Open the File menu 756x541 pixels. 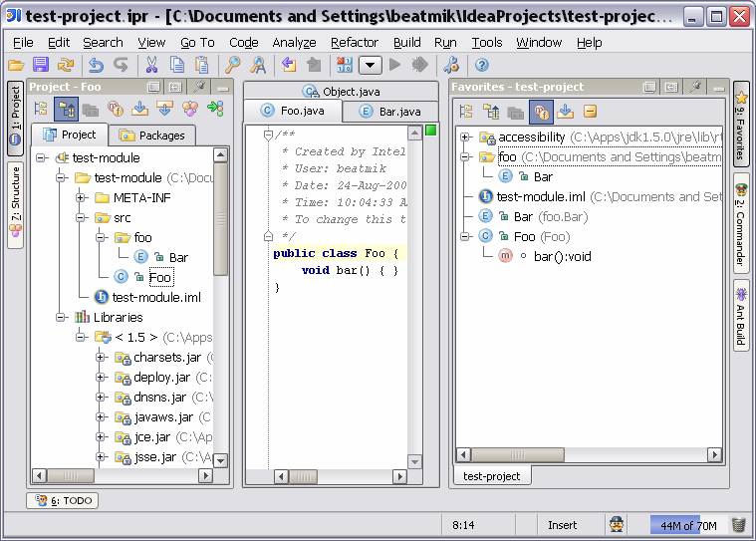click(23, 43)
